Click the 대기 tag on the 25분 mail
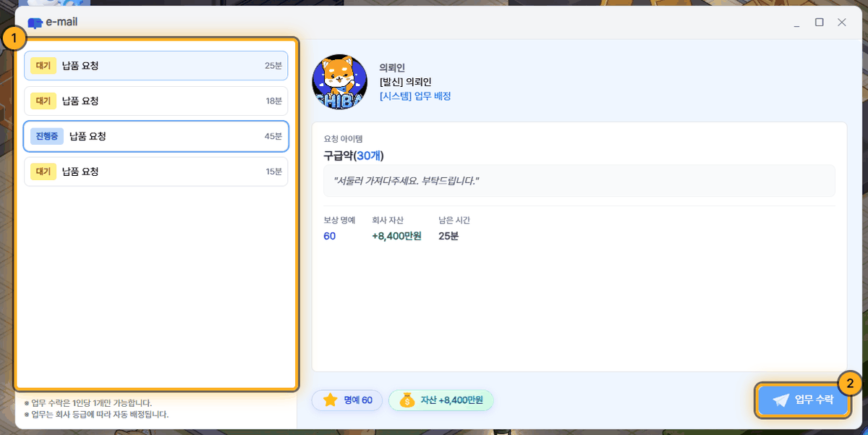 pyautogui.click(x=43, y=65)
